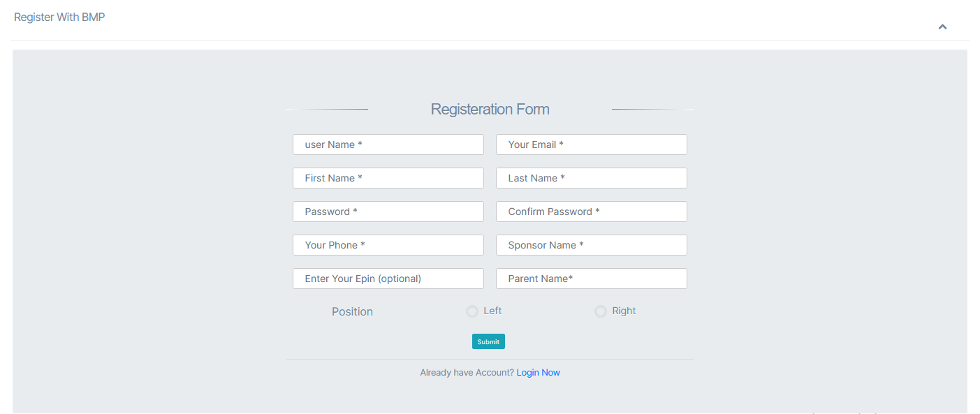Focus the Password input field
This screenshot has height=414, width=980.
(x=388, y=212)
